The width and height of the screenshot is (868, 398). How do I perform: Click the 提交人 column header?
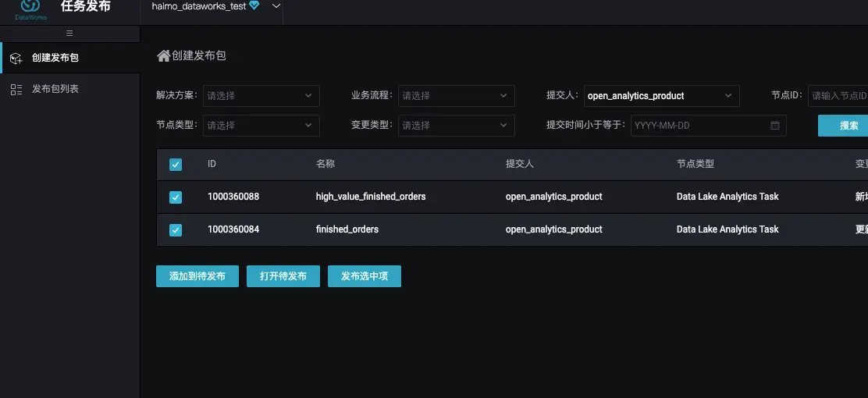[x=519, y=164]
